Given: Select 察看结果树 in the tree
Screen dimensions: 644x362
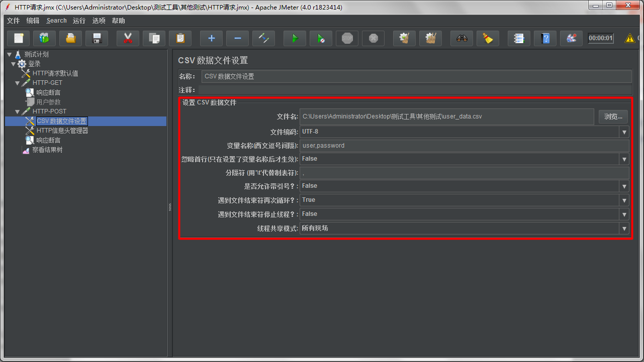Looking at the screenshot, I should (47, 150).
